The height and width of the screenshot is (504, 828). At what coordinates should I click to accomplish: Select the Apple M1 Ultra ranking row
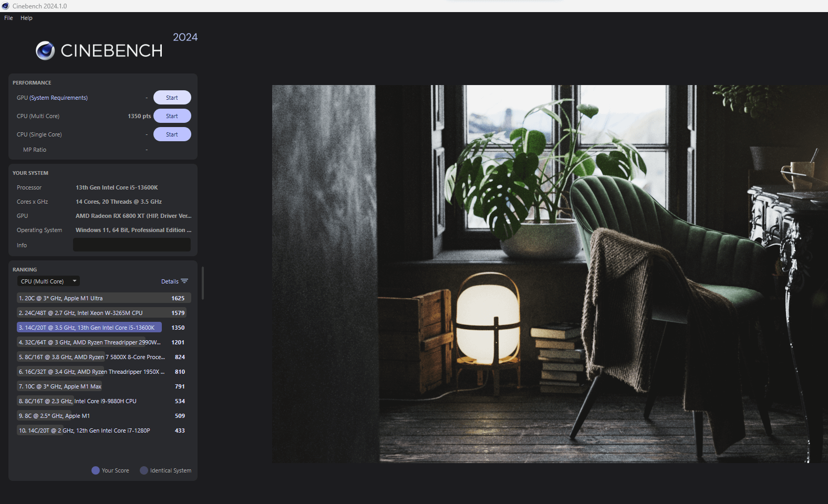click(x=103, y=298)
